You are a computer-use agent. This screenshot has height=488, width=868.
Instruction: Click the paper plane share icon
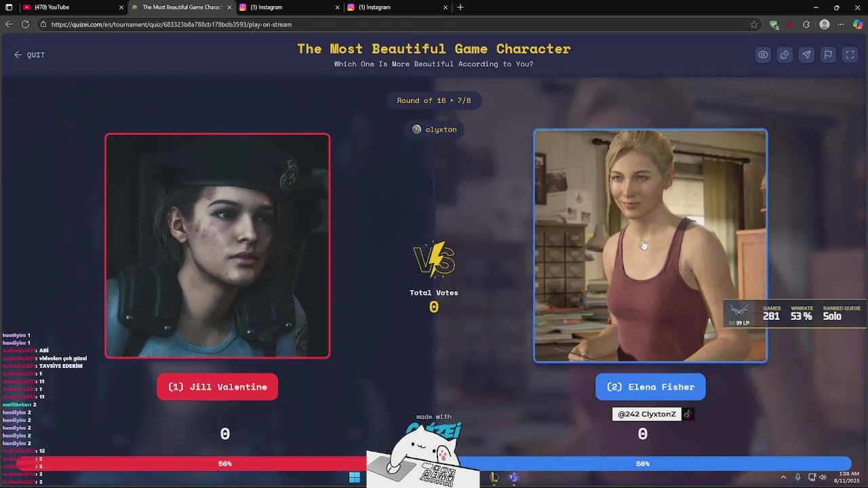(806, 55)
